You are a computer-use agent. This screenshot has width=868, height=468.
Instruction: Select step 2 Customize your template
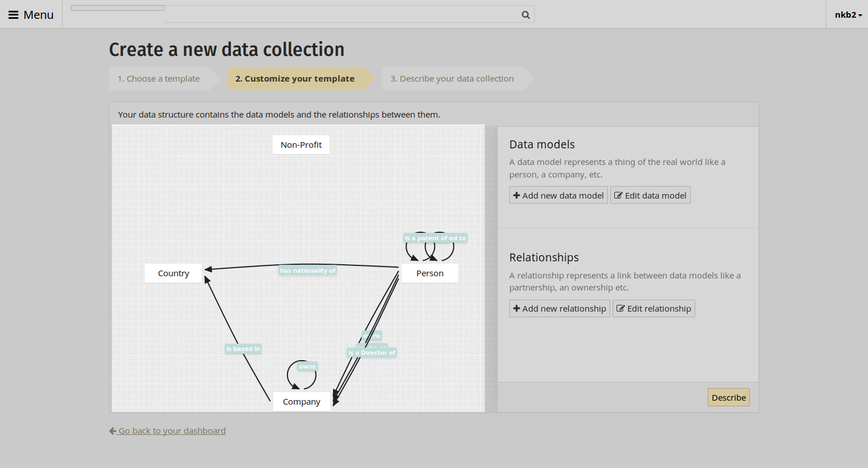pyautogui.click(x=295, y=79)
